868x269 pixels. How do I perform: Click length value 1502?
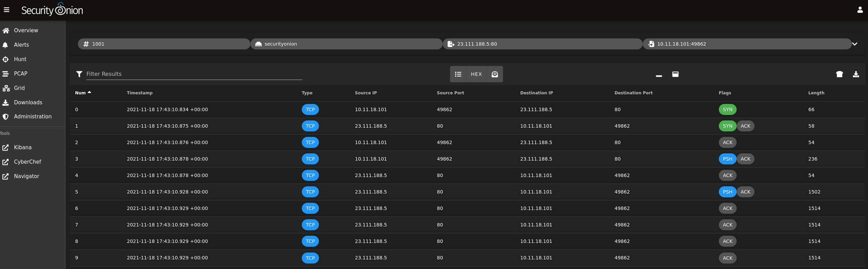pos(814,192)
